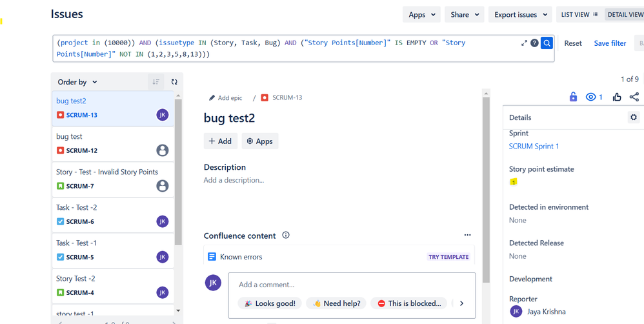Select the bug test issue card
Viewport: 644px width, 324px height.
tap(113, 144)
